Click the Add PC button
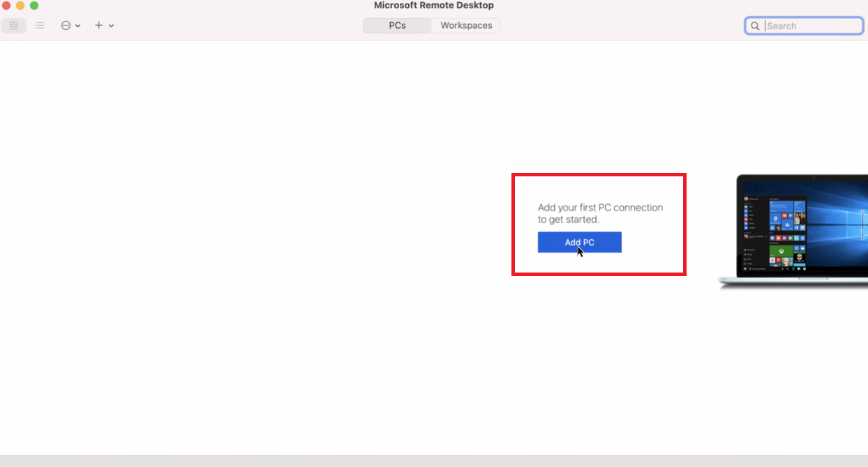868x467 pixels. [579, 243]
